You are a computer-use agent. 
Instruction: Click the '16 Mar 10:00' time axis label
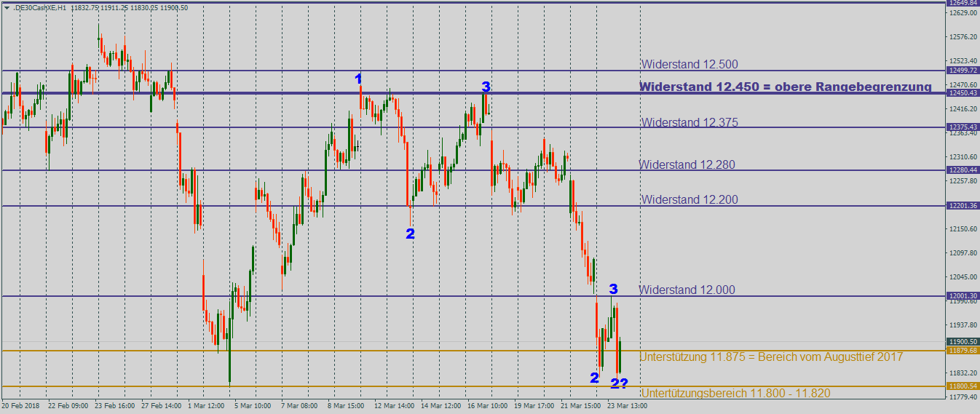coord(487,406)
